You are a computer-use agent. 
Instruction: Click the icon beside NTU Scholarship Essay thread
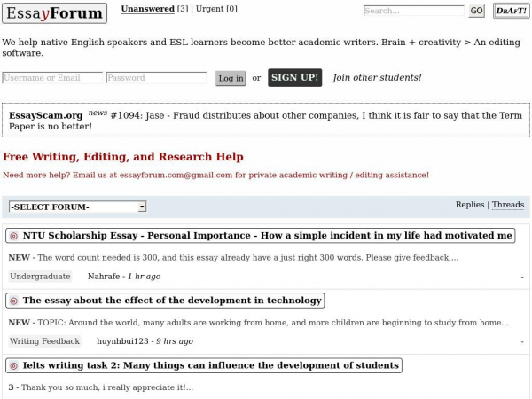pos(13,236)
